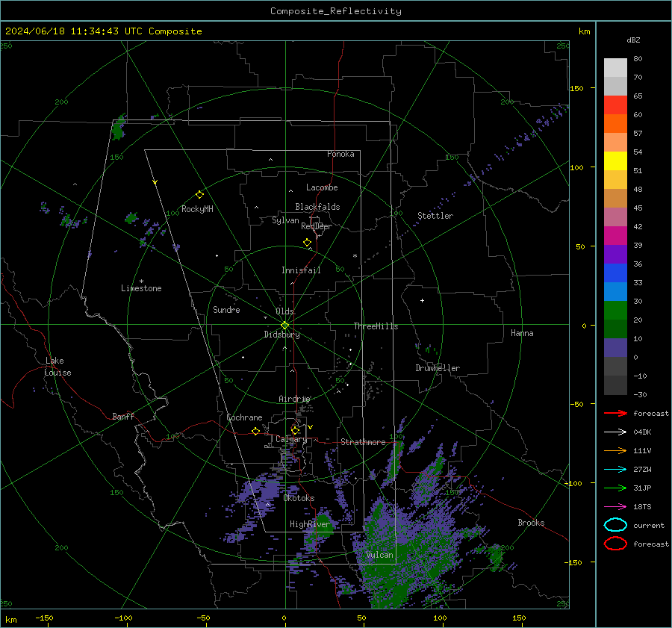Click the yellow diamond marker below RedDeer
The width and height of the screenshot is (672, 628).
click(x=307, y=243)
